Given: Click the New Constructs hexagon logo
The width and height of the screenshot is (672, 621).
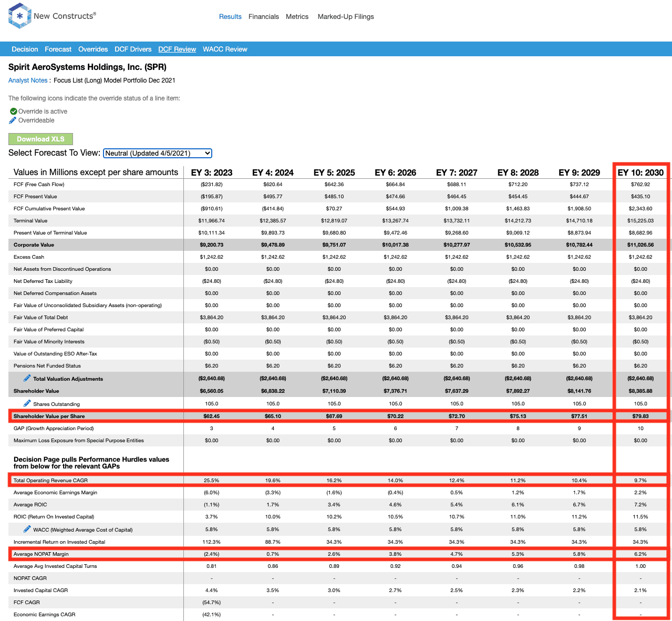Looking at the screenshot, I should (19, 16).
